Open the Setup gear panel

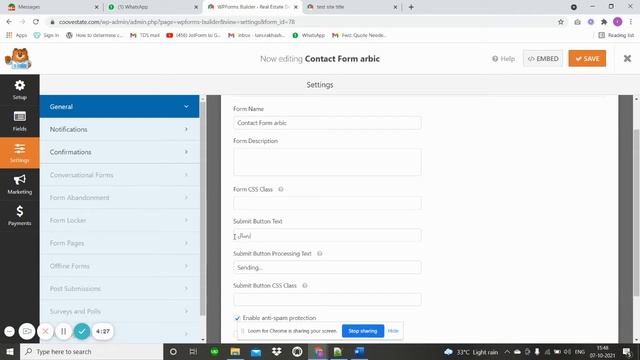tap(20, 90)
